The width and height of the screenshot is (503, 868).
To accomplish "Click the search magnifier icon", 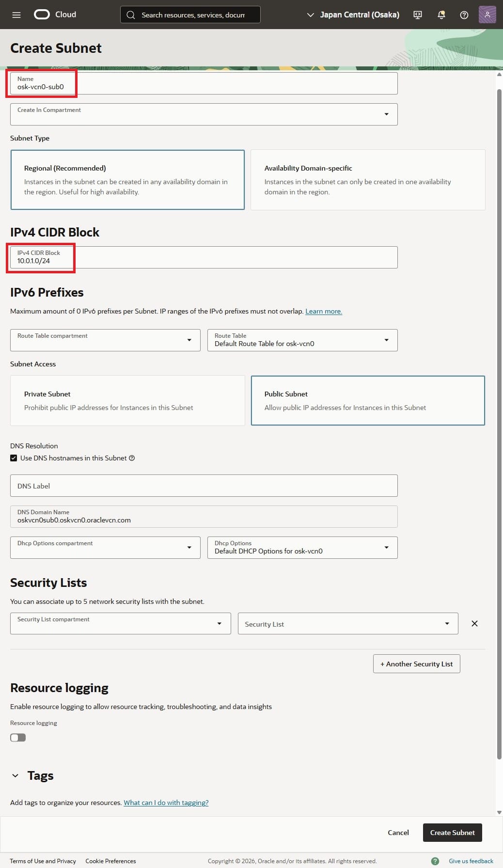I will pyautogui.click(x=130, y=15).
